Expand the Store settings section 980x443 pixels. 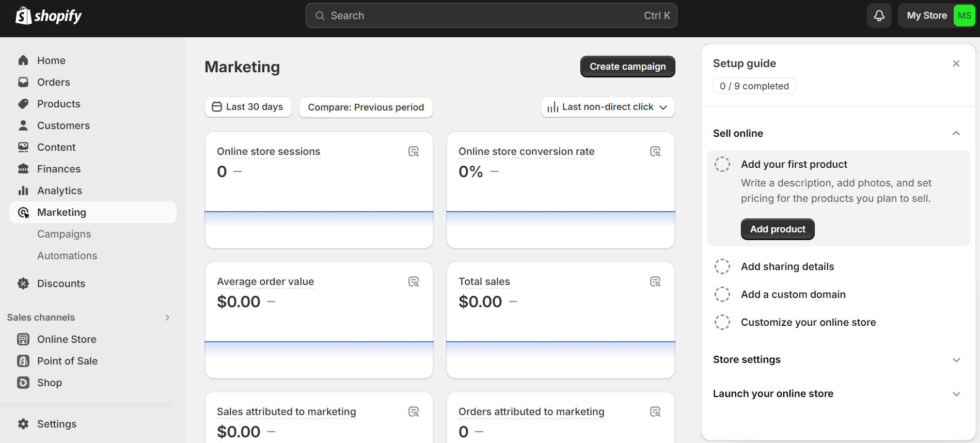[956, 360]
